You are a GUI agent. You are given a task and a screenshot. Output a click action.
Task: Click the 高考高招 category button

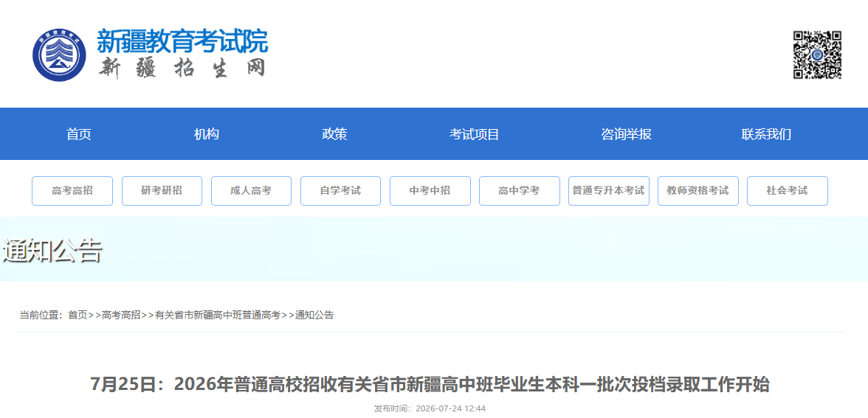72,191
